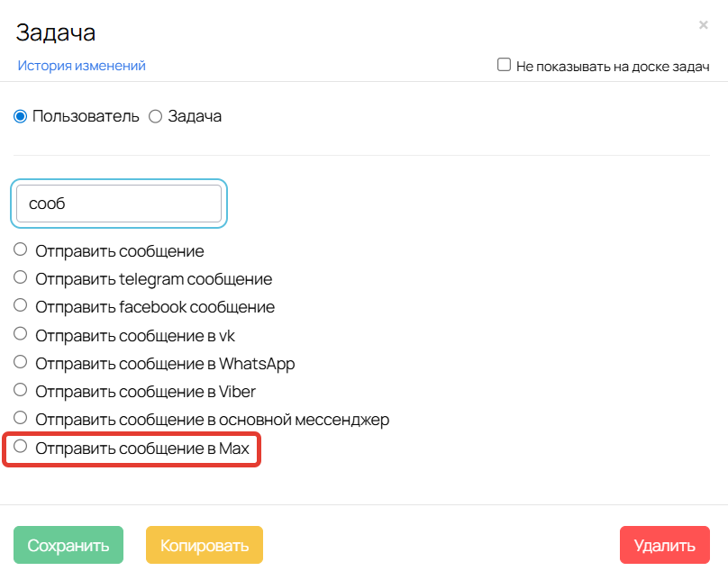This screenshot has height=580, width=728.
Task: Switch to the "Задача" radio option
Action: point(154,115)
